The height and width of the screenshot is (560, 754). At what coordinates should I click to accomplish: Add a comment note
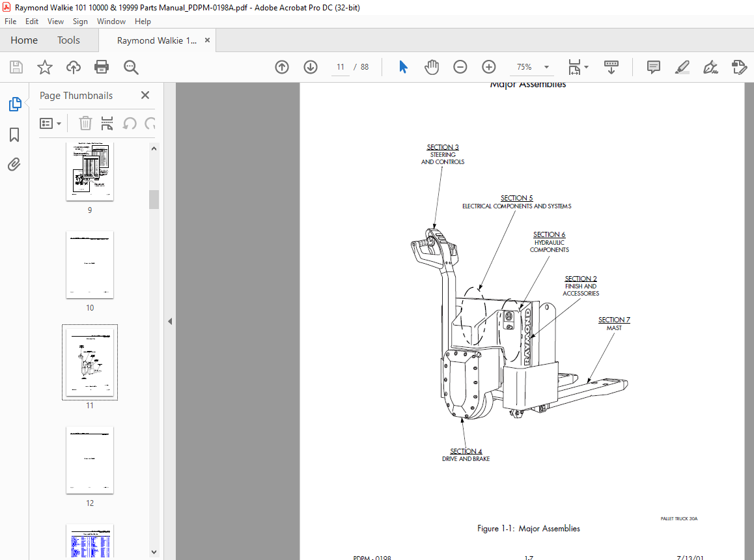[x=654, y=67]
